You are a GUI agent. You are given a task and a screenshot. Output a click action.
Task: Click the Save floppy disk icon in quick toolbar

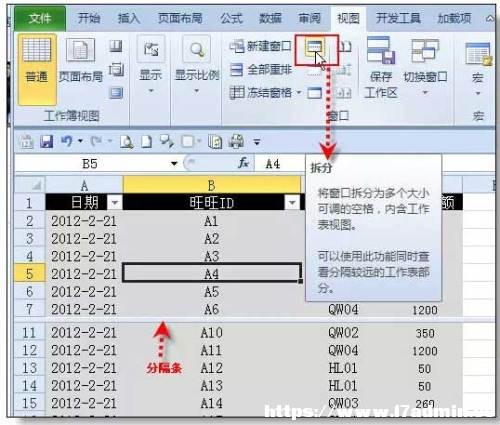[x=47, y=142]
